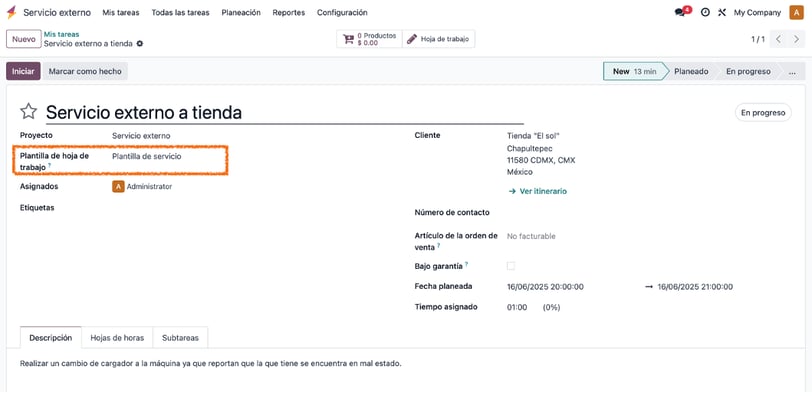Open the My Company switcher
The height and width of the screenshot is (396, 812).
click(757, 12)
